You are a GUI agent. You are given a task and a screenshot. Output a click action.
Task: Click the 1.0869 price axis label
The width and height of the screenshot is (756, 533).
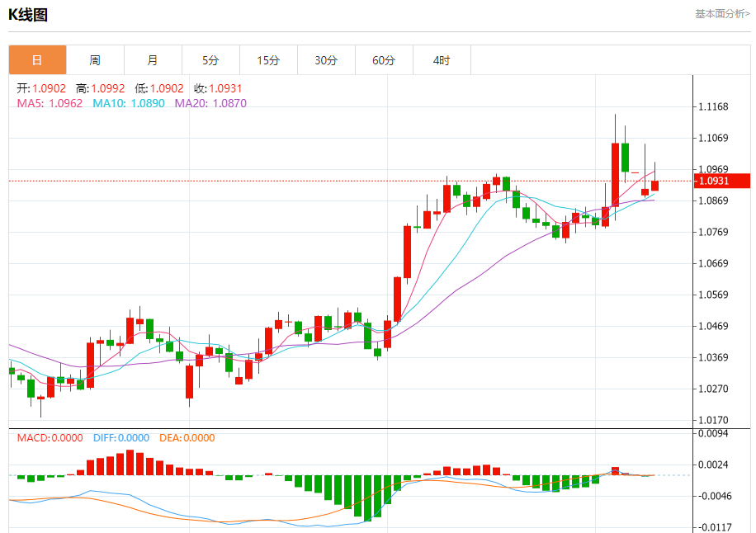pyautogui.click(x=714, y=201)
